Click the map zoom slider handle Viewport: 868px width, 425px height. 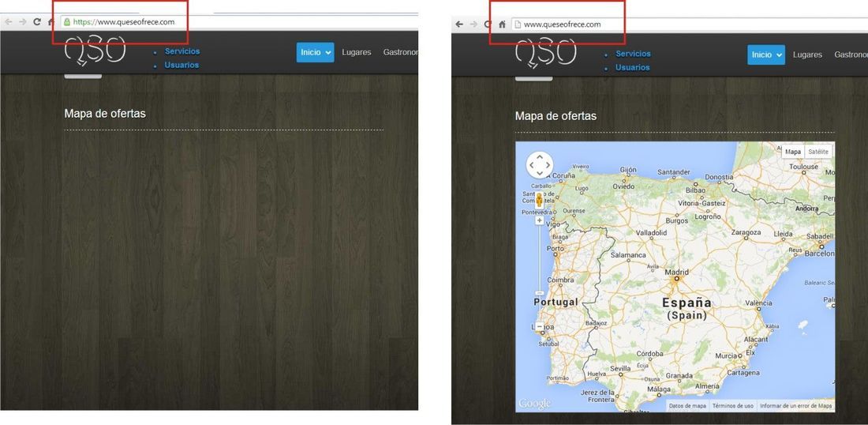click(539, 293)
